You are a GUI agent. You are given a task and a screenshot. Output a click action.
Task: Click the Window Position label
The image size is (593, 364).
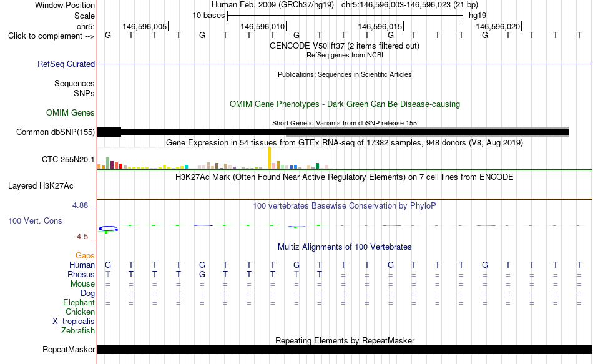[x=65, y=5]
